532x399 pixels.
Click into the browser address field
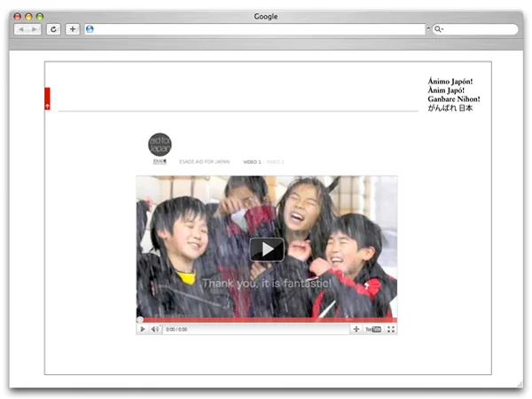(254, 29)
